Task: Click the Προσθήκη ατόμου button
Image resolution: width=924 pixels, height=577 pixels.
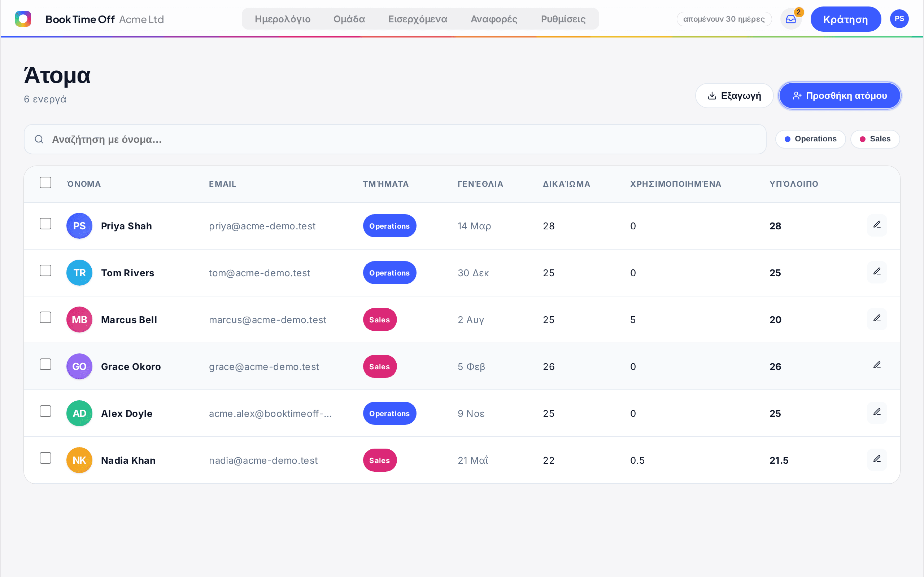Action: (x=840, y=96)
